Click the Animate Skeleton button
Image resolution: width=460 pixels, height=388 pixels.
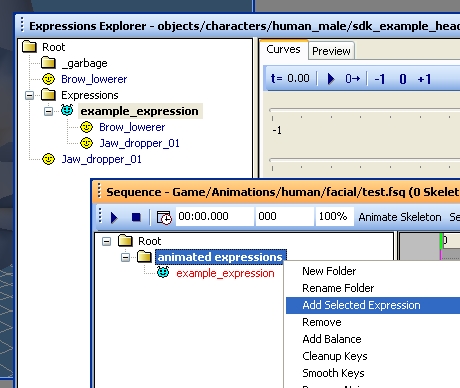pyautogui.click(x=400, y=217)
